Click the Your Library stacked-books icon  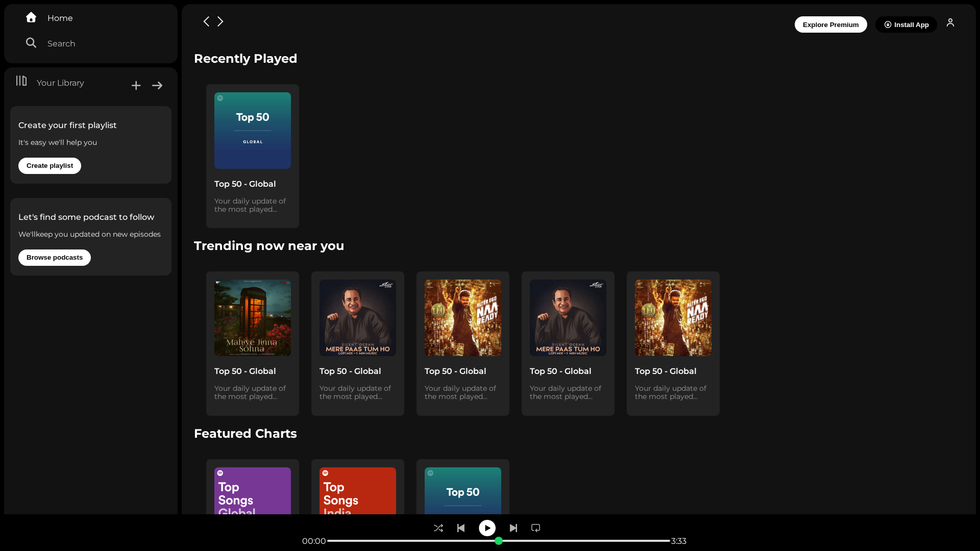(21, 81)
